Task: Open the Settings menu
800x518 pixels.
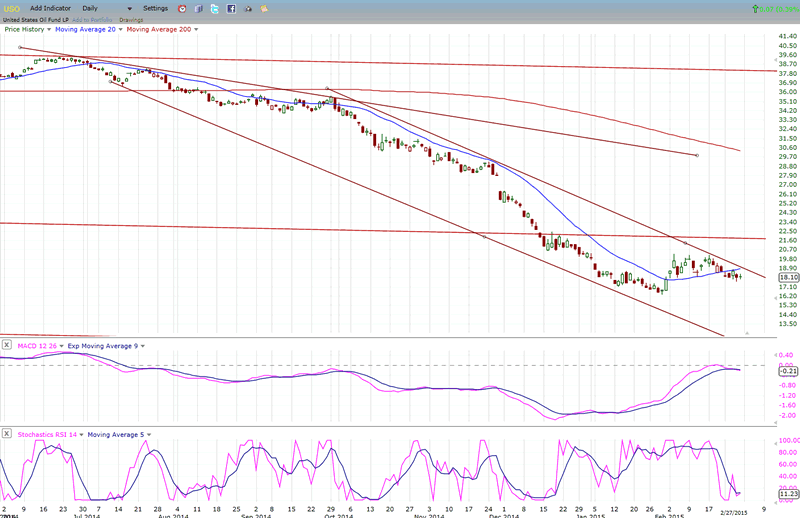Action: coord(155,8)
